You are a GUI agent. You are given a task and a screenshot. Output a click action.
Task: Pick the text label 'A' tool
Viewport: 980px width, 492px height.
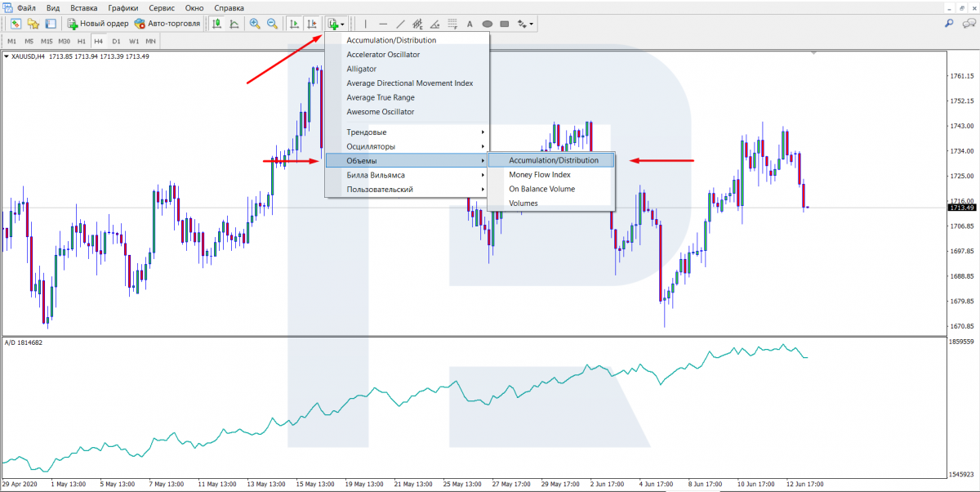click(x=470, y=24)
